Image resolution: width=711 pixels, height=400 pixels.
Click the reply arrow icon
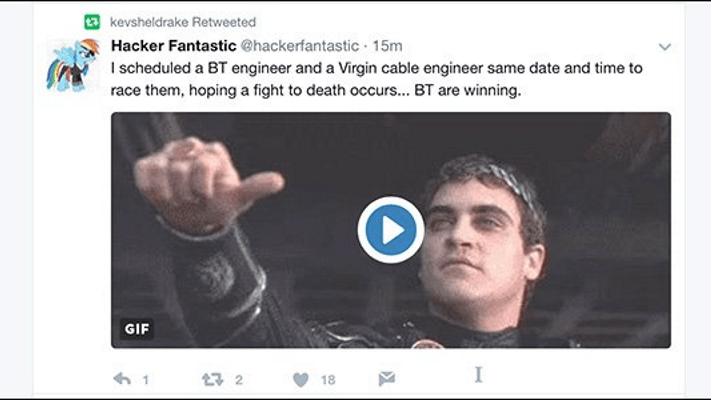pos(122,379)
